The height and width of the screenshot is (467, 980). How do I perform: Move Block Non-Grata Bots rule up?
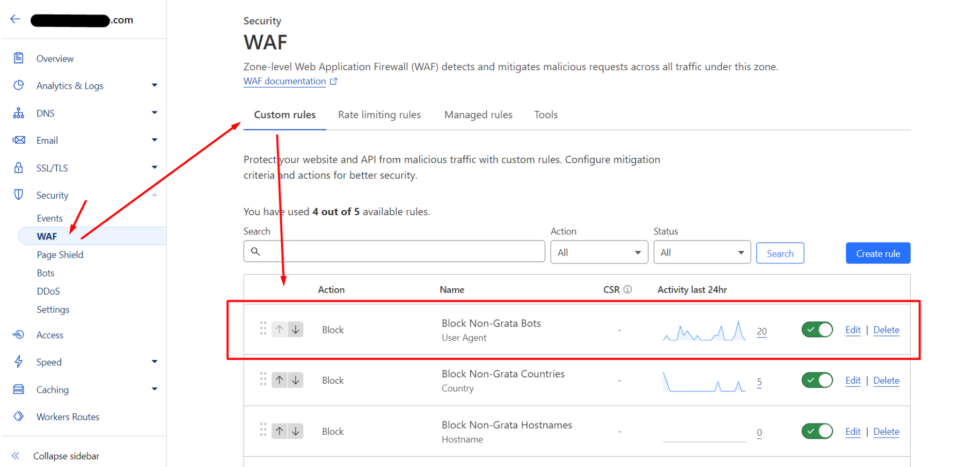tap(280, 329)
